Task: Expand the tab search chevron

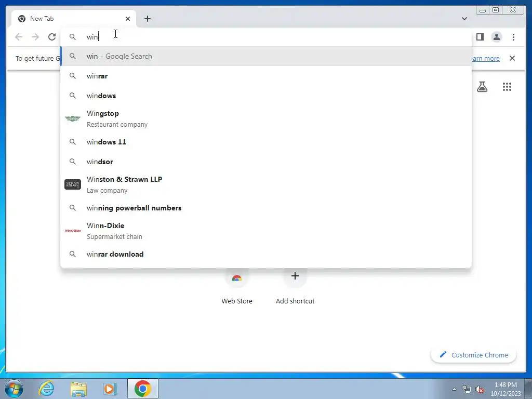Action: [x=464, y=19]
